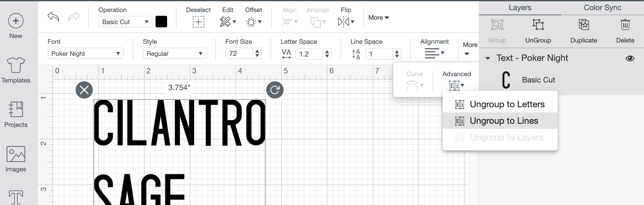Screen dimensions: 644x205
Task: Open the Alignment dropdown arrow
Action: 443,53
